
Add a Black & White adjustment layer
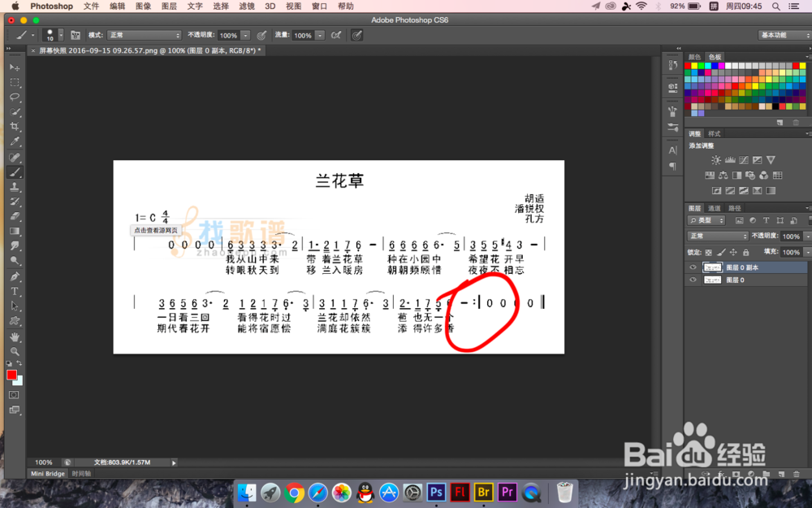tap(737, 176)
